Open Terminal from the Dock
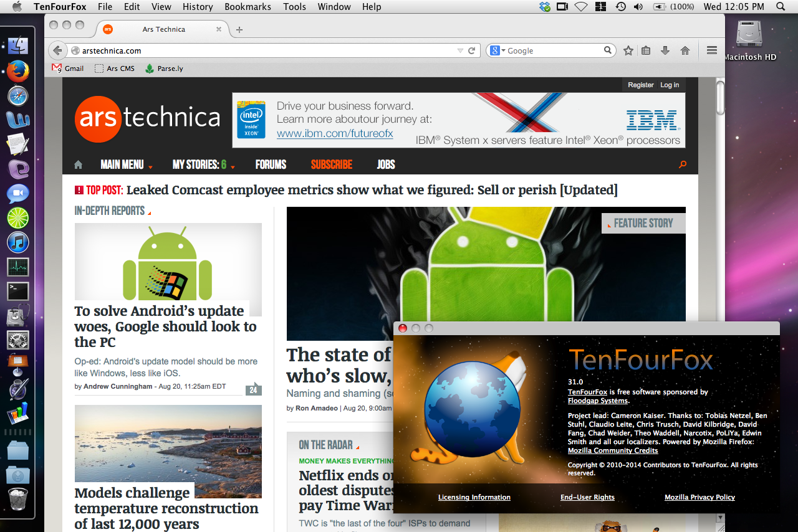 (x=18, y=292)
